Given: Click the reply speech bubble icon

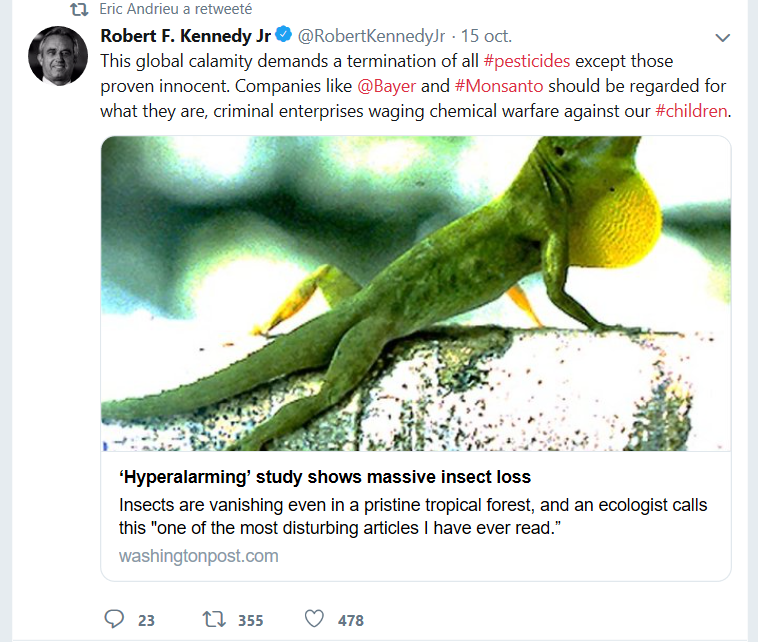Looking at the screenshot, I should 114,619.
